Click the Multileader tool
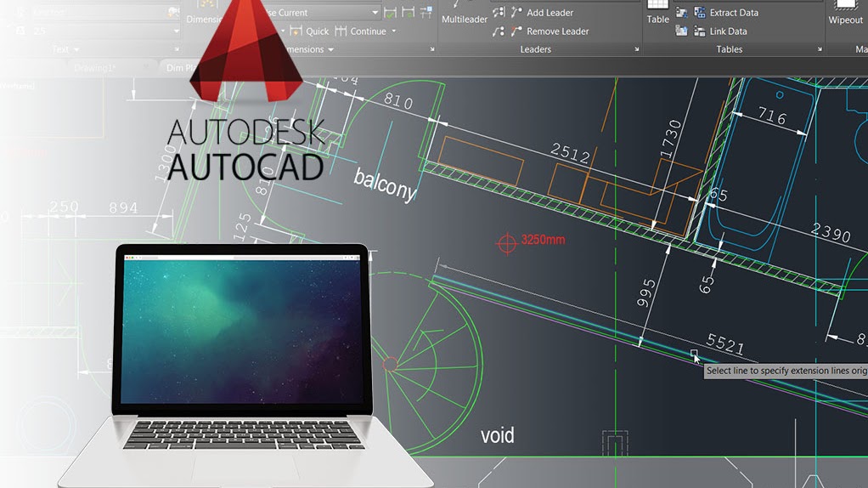This screenshot has width=868, height=488. tap(464, 14)
